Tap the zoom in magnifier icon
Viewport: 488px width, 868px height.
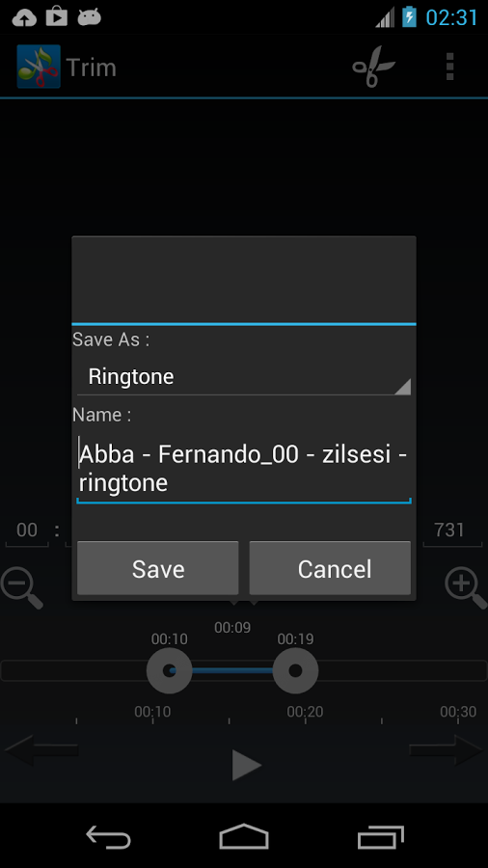pyautogui.click(x=467, y=588)
